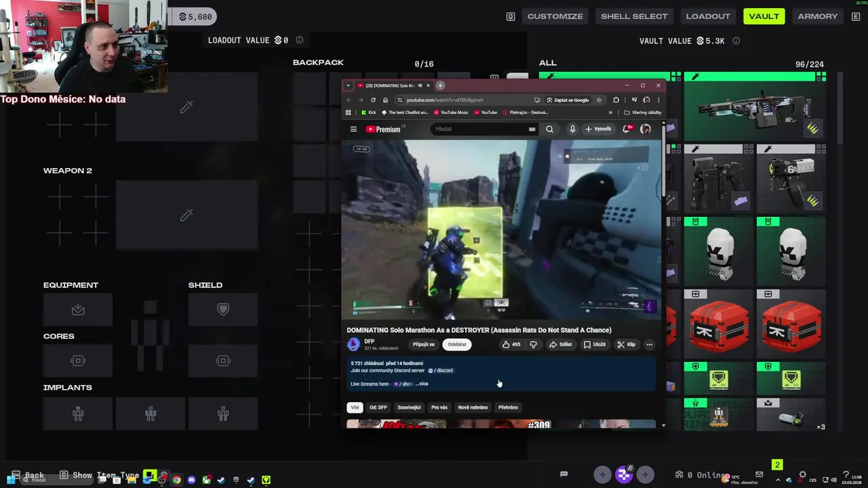Reload the Chrome page
This screenshot has height=488, width=868.
coord(373,100)
